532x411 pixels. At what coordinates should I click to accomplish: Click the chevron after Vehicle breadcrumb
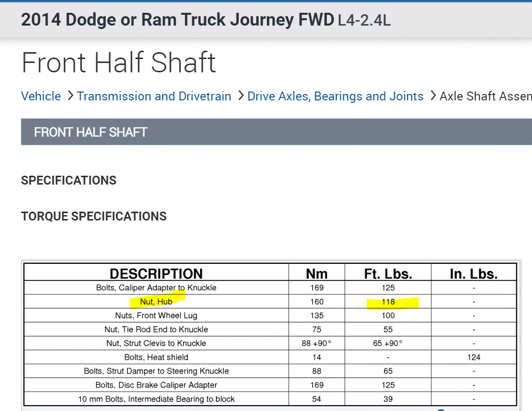[70, 96]
